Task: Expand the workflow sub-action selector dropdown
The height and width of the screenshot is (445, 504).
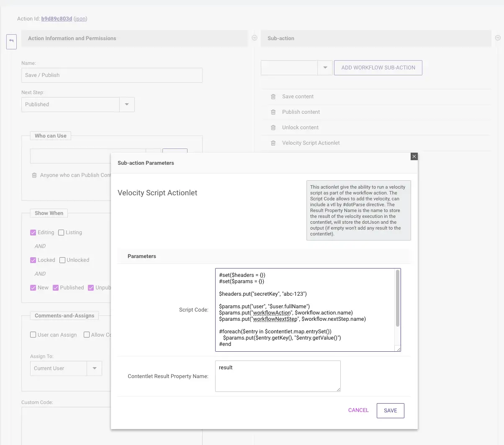Action: pyautogui.click(x=325, y=68)
